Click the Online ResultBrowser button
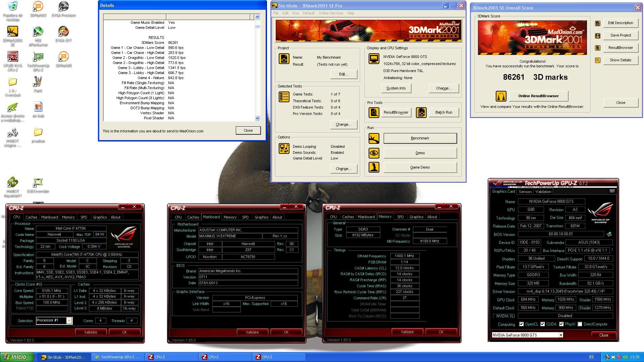Image resolution: width=644 pixels, height=362 pixels. click(538, 96)
